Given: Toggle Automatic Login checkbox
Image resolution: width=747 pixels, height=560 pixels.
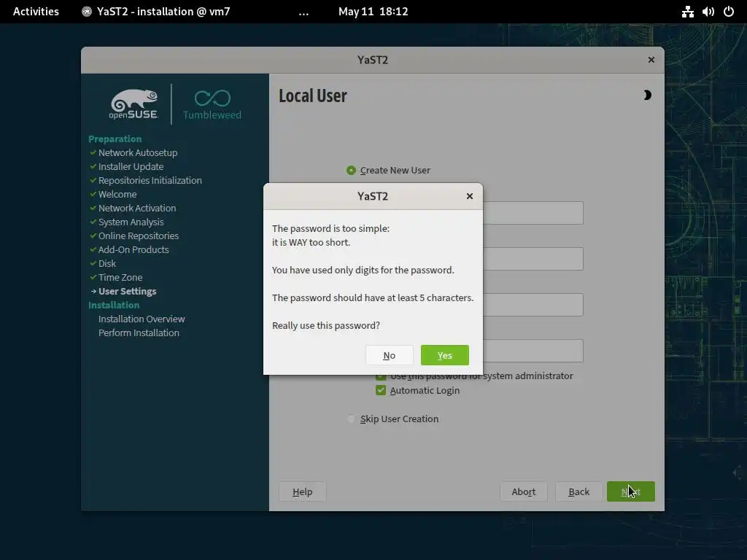Looking at the screenshot, I should pyautogui.click(x=381, y=391).
